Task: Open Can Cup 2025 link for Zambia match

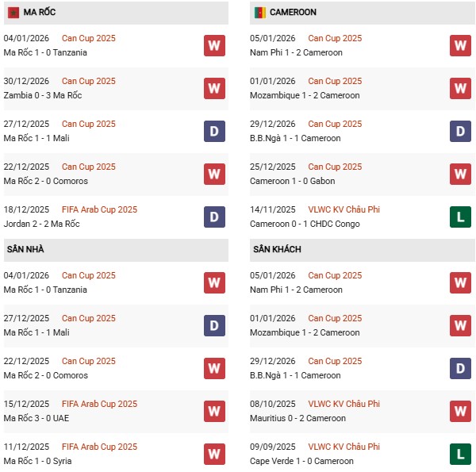Action: (88, 81)
